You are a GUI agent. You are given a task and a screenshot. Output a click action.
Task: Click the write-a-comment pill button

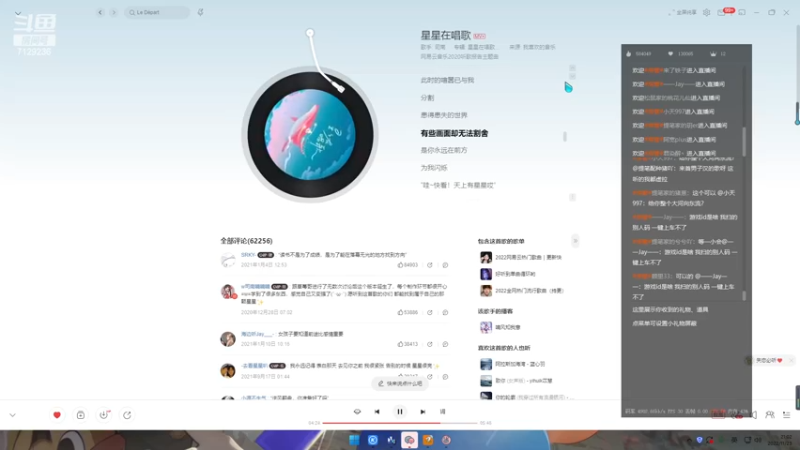click(x=400, y=384)
